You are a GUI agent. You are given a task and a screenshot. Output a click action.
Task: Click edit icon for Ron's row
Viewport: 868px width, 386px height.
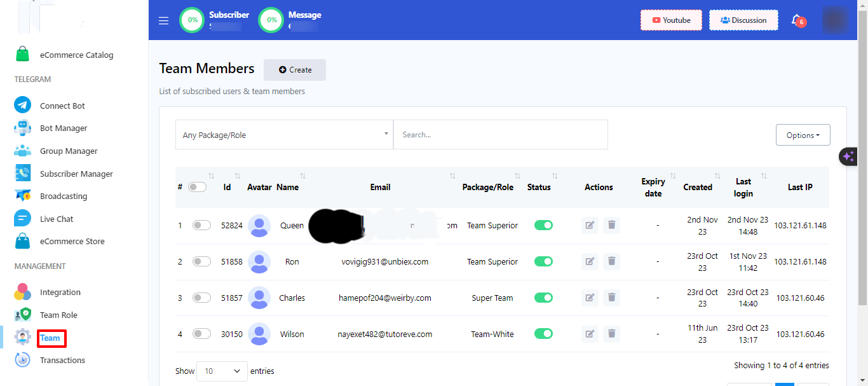(x=590, y=261)
